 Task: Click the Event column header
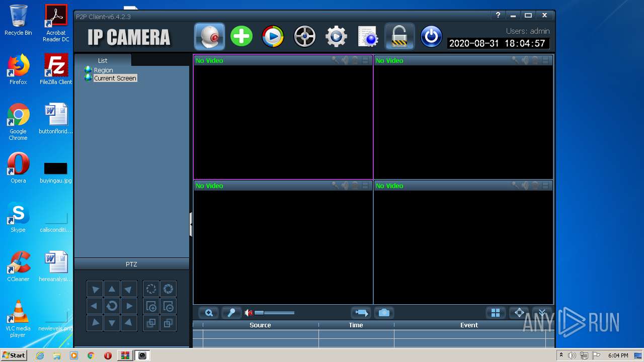pos(469,325)
